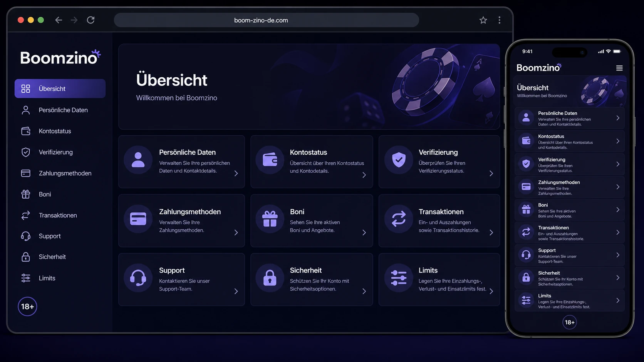Open Sicherheit card via its chevron
Screen dimensions: 644x362
pos(364,291)
